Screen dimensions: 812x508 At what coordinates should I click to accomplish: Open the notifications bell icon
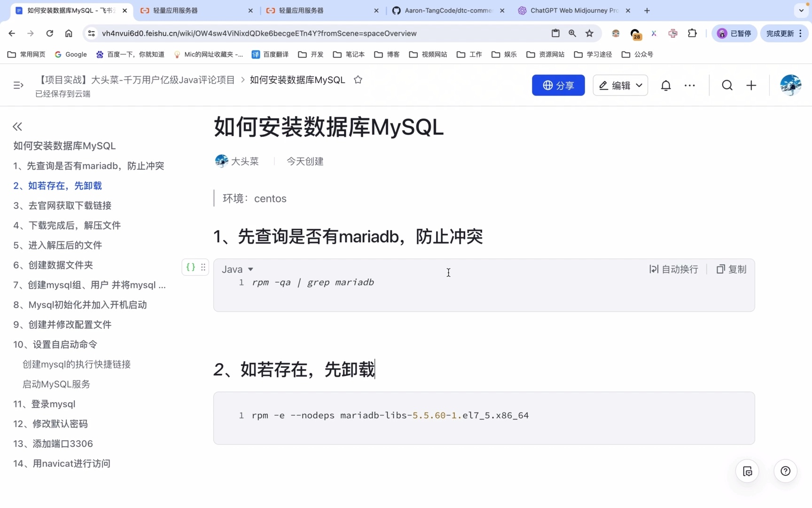pos(666,85)
